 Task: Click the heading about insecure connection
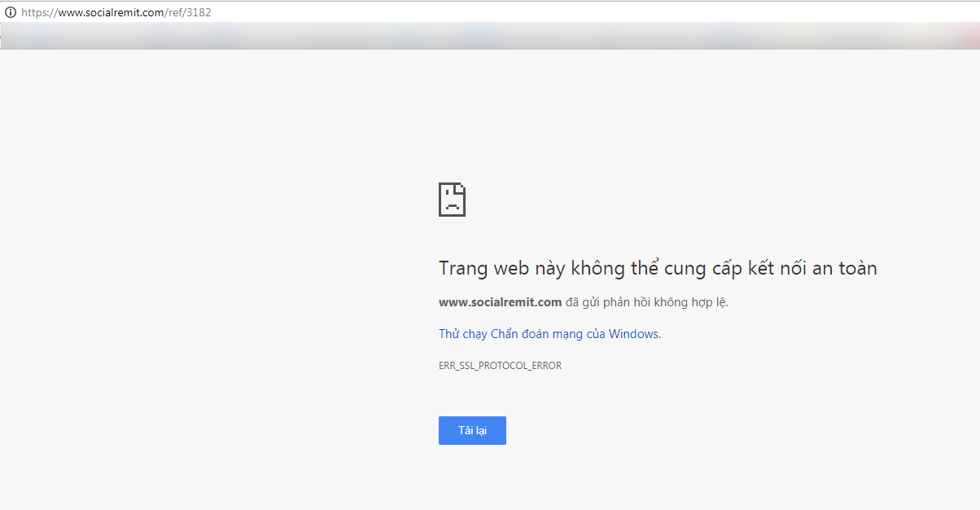click(x=658, y=268)
